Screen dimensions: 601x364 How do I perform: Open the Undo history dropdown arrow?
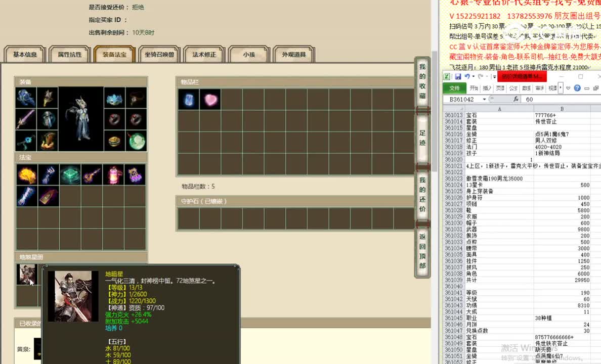click(x=473, y=76)
